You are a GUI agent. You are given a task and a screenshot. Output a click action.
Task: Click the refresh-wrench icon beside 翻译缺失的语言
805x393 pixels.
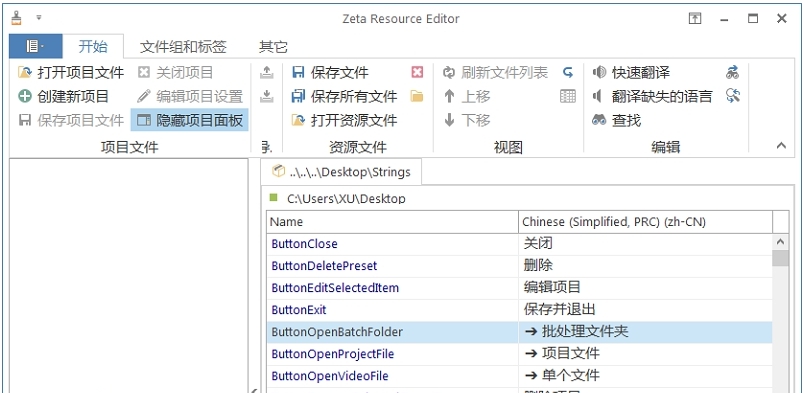[733, 96]
